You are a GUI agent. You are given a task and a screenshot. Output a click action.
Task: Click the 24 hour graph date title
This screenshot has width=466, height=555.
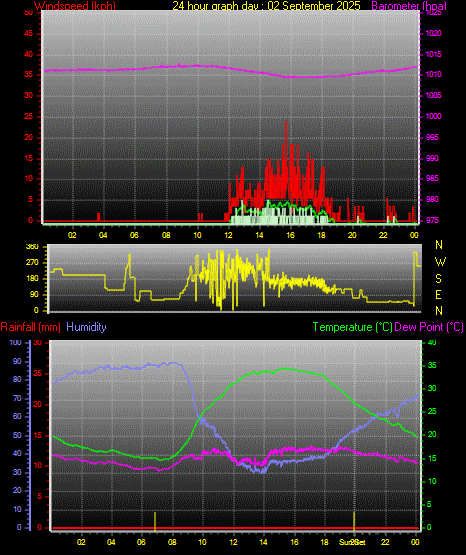[266, 5]
